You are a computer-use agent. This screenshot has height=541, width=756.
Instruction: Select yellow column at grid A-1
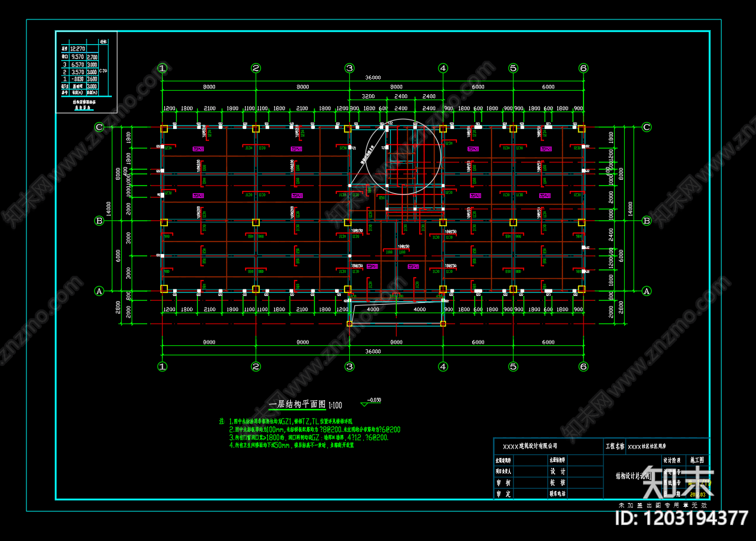pos(164,289)
